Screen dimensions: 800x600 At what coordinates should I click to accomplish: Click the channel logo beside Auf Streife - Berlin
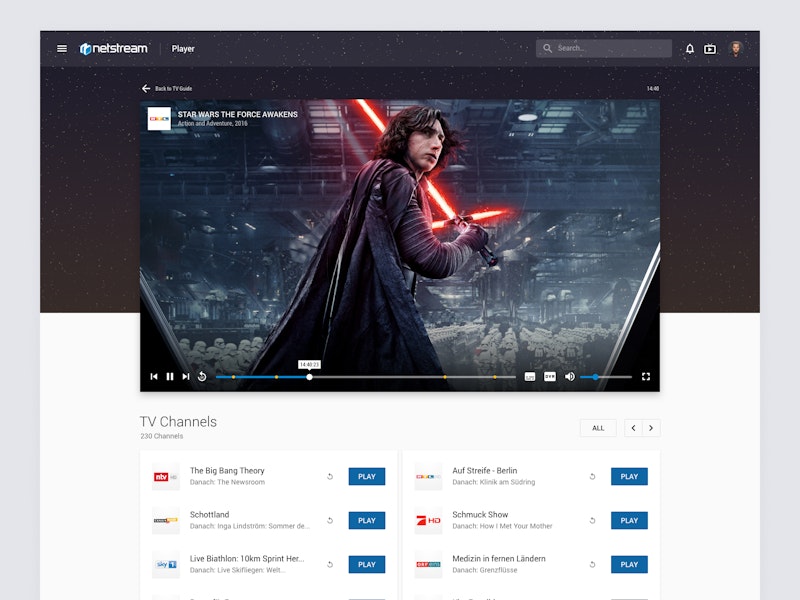pyautogui.click(x=428, y=477)
